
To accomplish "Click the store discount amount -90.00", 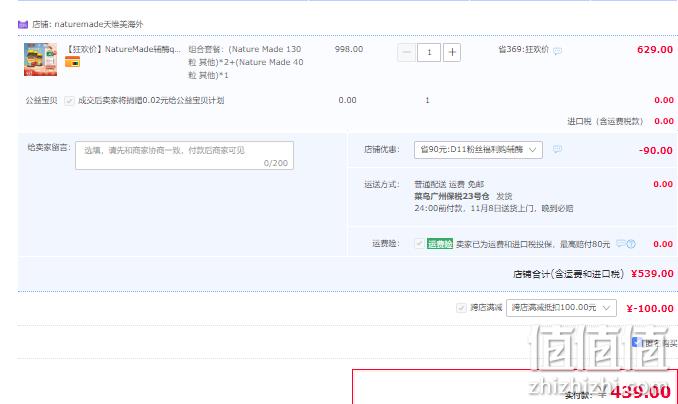I will 656,151.
